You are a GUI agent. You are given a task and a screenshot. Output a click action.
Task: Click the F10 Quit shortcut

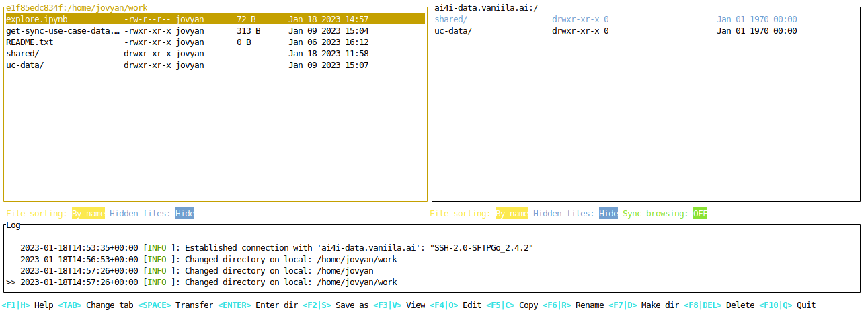click(x=788, y=305)
